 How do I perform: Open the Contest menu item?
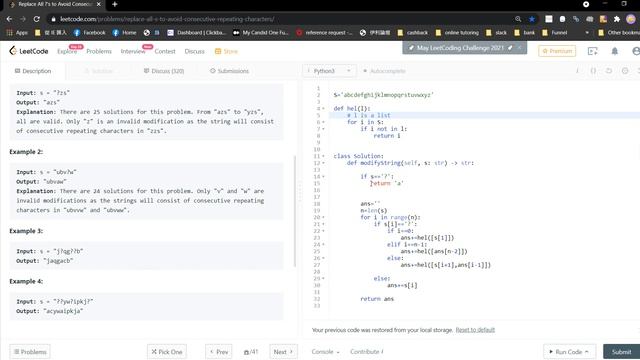(165, 51)
